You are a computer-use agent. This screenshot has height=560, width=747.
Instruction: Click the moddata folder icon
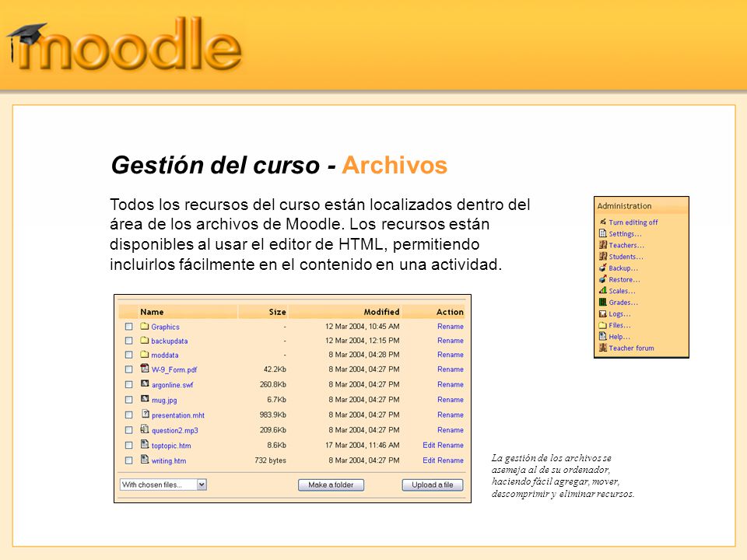click(145, 355)
